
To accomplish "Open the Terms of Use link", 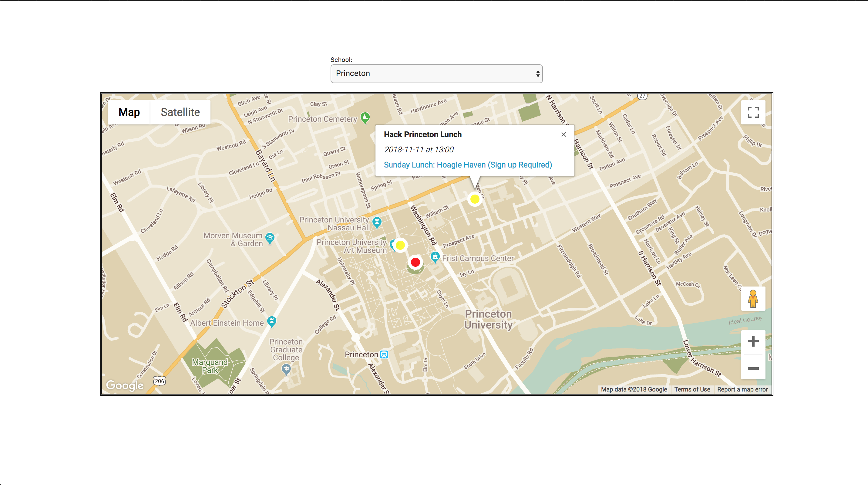I will (692, 389).
